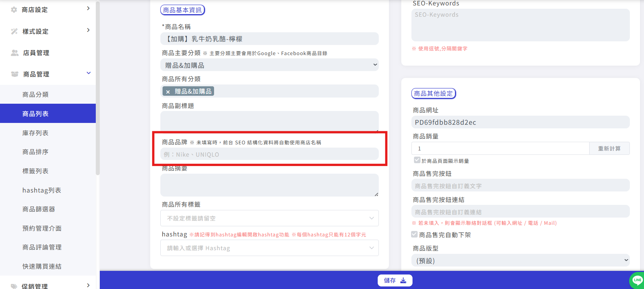Click the 商品品牌 input field
This screenshot has width=644, height=289.
tap(270, 154)
